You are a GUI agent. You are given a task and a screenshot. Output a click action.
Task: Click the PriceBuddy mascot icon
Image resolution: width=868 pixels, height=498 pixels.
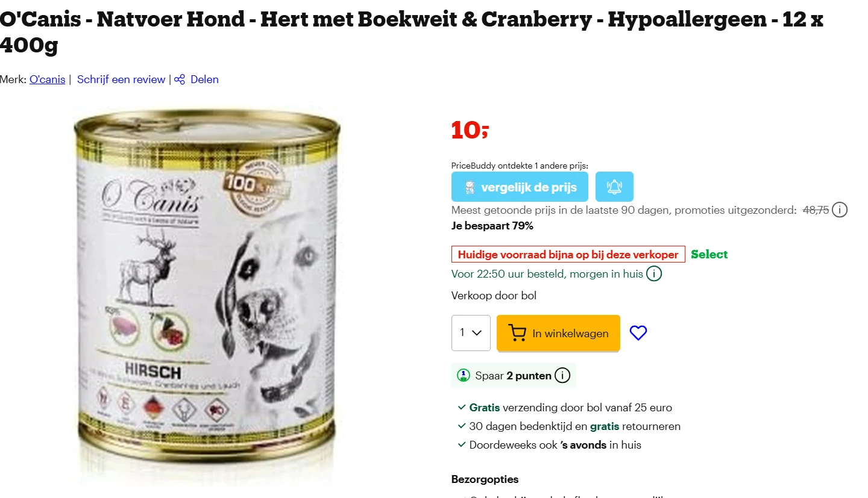(470, 187)
